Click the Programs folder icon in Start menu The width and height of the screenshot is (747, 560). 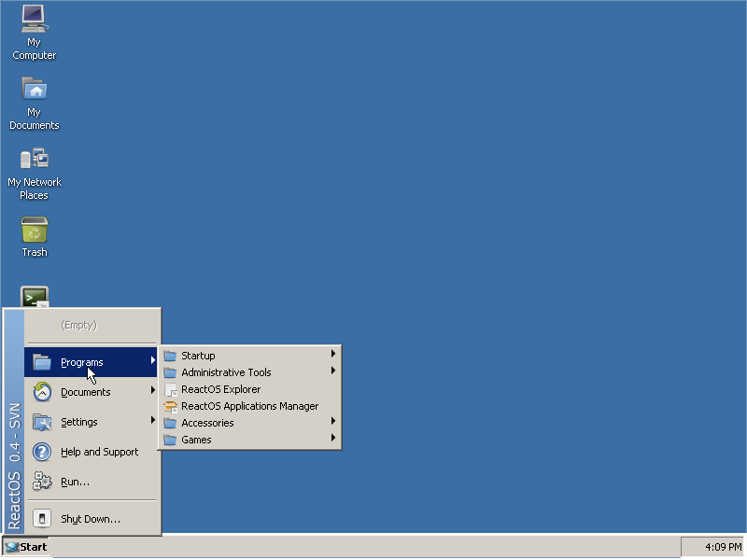click(42, 362)
